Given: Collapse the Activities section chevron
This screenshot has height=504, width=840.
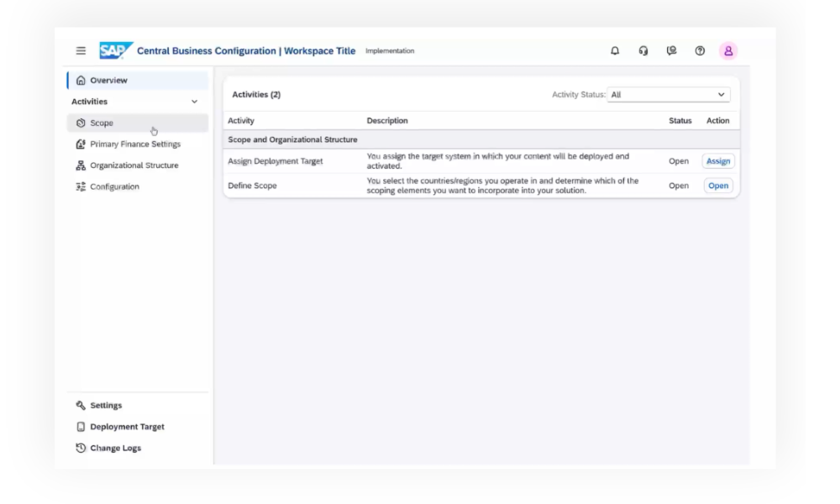Looking at the screenshot, I should tap(195, 102).
